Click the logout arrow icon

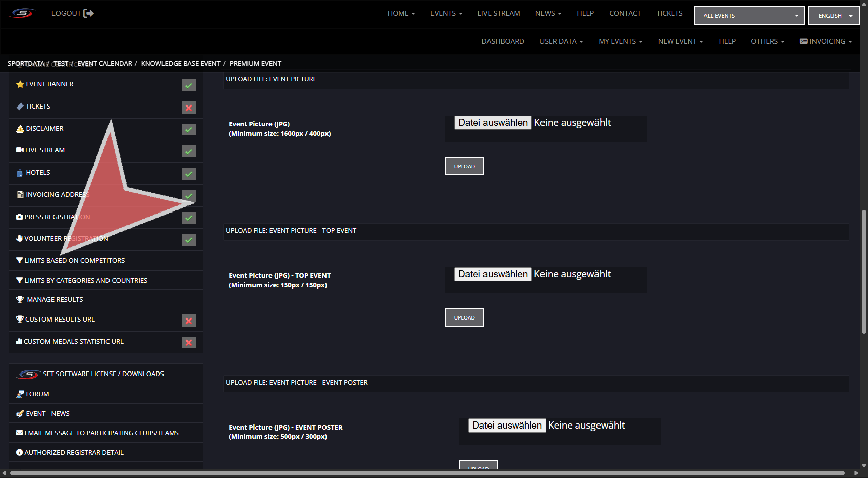point(88,13)
